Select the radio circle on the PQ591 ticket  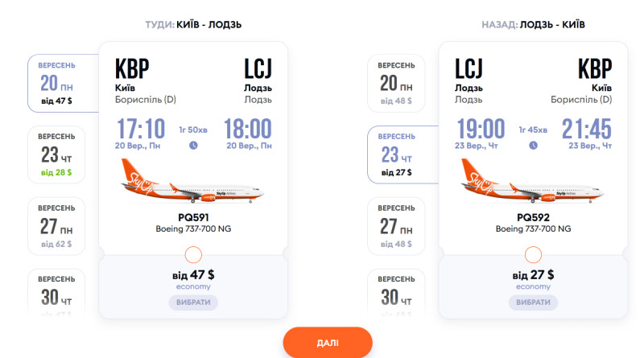pos(193,255)
